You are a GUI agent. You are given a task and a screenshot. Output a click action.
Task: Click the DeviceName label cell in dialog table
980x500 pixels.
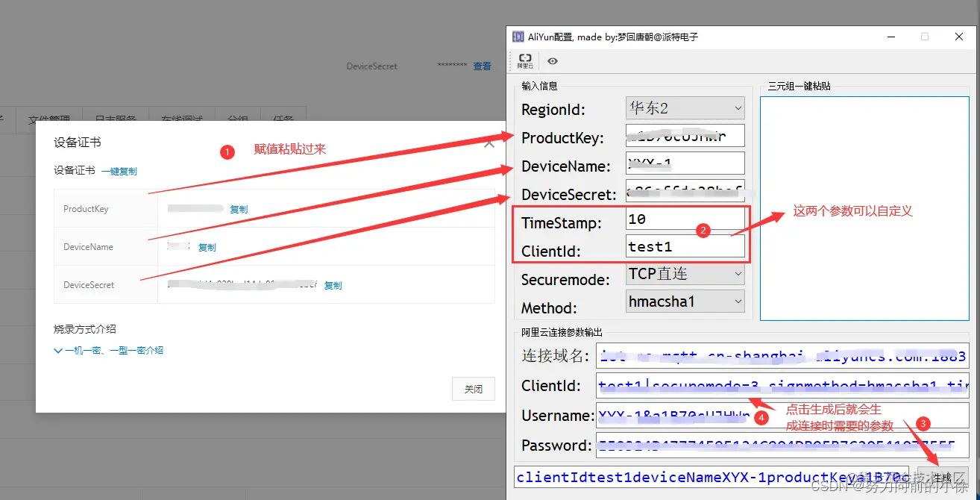106,247
